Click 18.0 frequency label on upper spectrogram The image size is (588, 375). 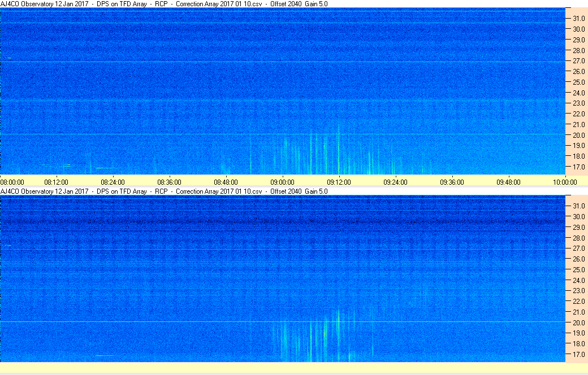pyautogui.click(x=578, y=156)
